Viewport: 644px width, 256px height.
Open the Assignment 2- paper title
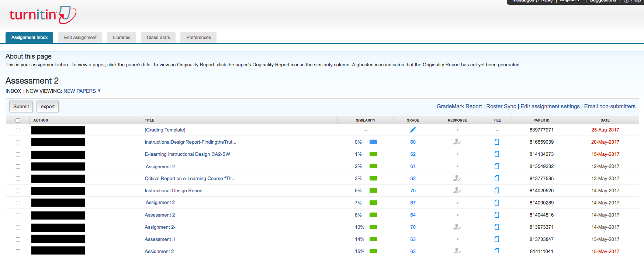160,227
